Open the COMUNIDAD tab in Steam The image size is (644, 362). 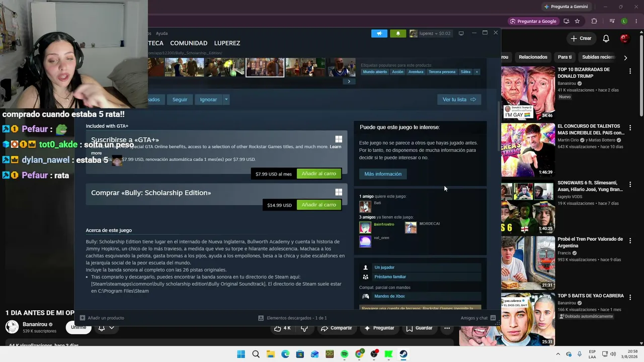[189, 43]
